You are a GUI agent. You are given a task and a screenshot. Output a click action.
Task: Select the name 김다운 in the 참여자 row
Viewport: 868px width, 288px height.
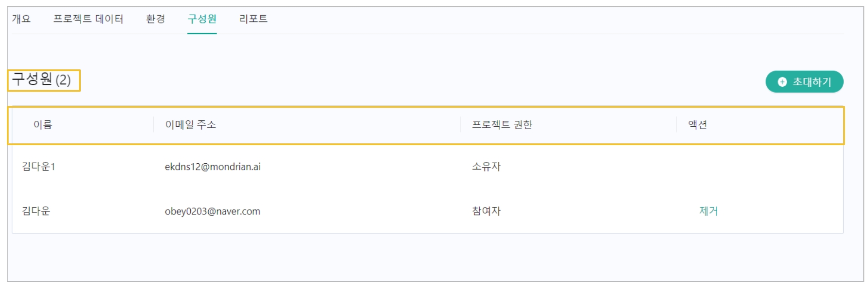(36, 211)
